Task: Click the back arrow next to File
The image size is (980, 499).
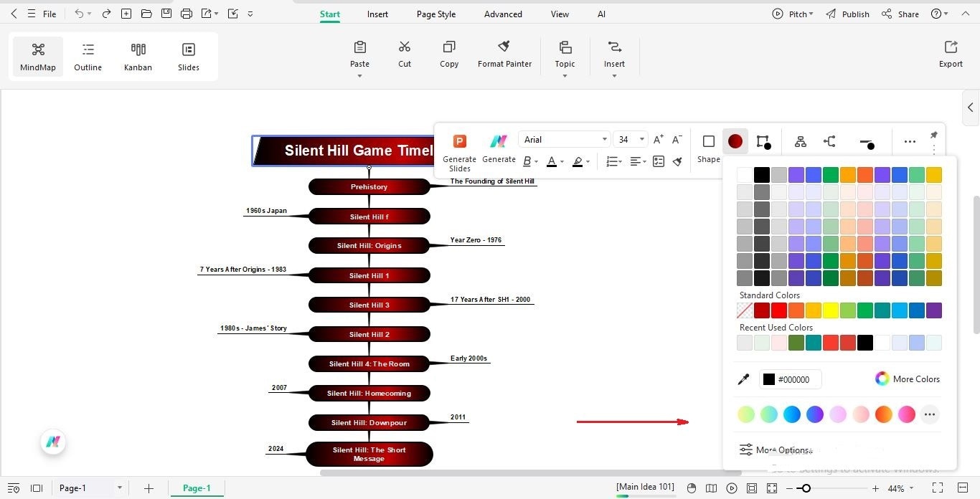Action: click(14, 14)
